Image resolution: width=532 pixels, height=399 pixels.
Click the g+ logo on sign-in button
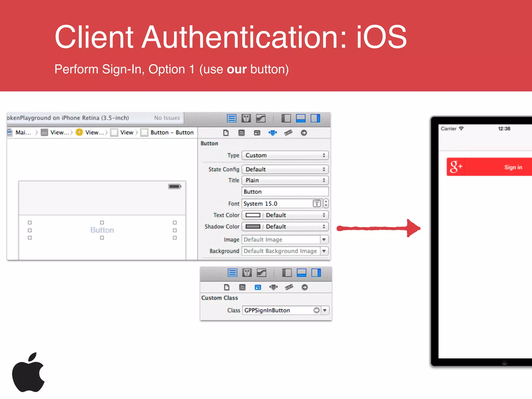[456, 167]
